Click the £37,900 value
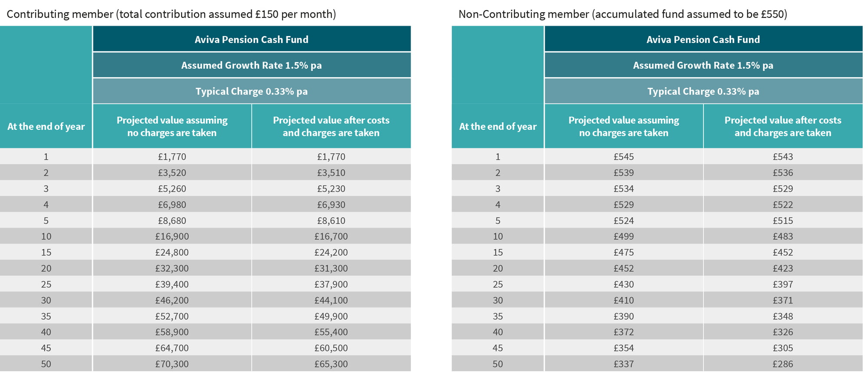Screen dimensions: 868x376 pos(331,284)
